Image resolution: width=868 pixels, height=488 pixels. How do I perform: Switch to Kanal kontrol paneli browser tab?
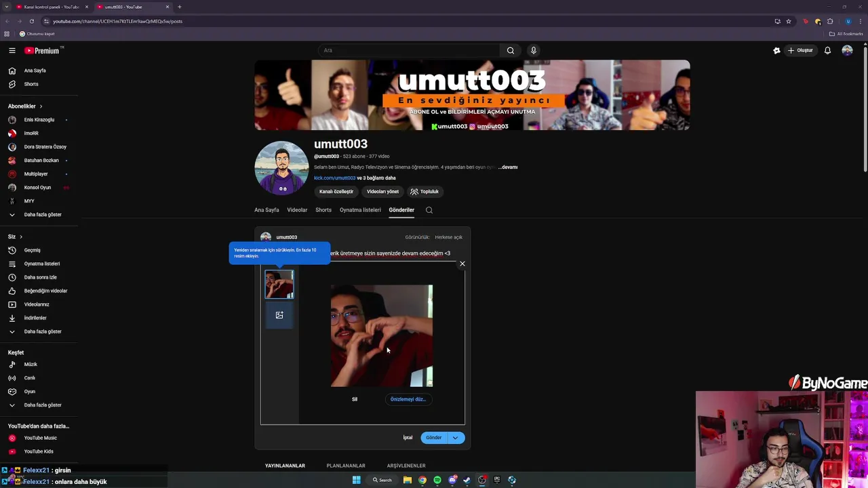coord(52,7)
